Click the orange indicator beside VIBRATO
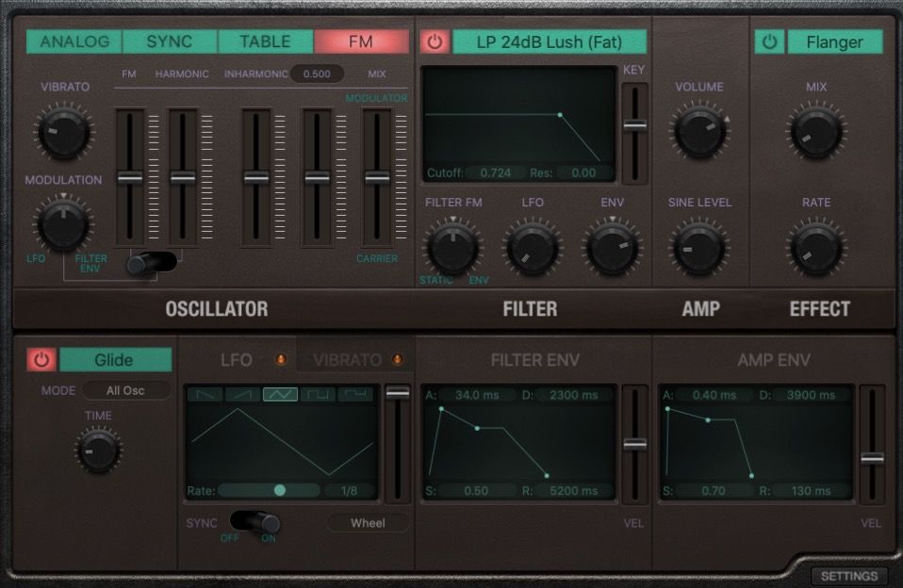The width and height of the screenshot is (903, 588). point(397,359)
